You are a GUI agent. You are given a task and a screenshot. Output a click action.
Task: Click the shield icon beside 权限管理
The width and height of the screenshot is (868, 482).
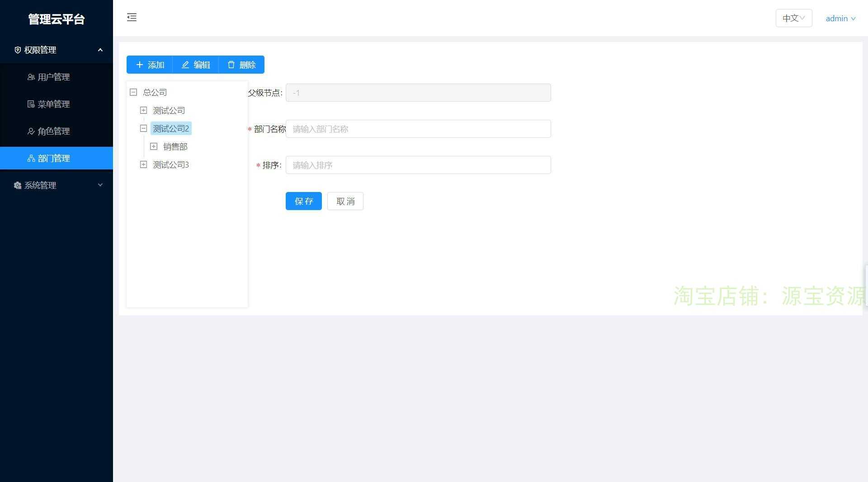point(18,50)
